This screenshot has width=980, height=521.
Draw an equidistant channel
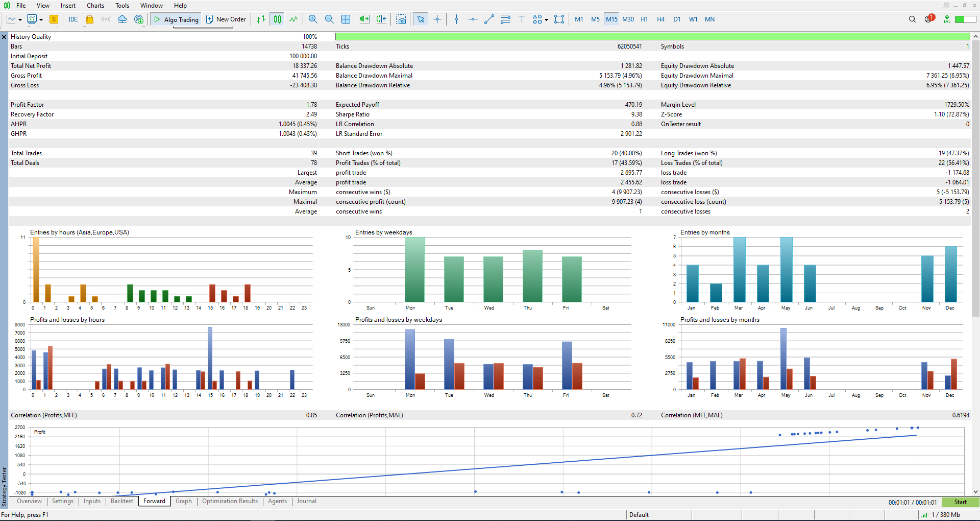point(505,19)
